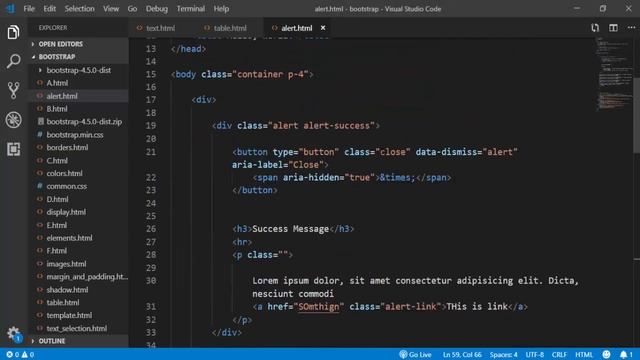Open the Go menu
The image size is (640, 360).
[x=132, y=9]
